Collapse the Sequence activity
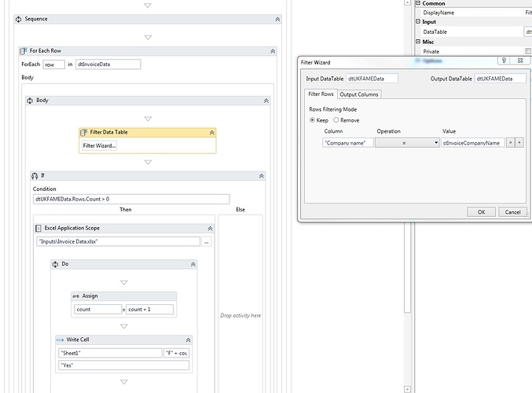The image size is (532, 393). coord(277,20)
